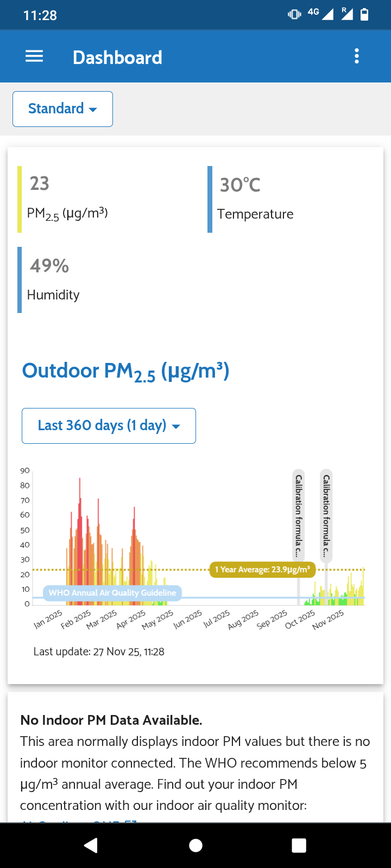Select the 49% Humidity tile
The width and height of the screenshot is (391, 868).
pyautogui.click(x=53, y=279)
